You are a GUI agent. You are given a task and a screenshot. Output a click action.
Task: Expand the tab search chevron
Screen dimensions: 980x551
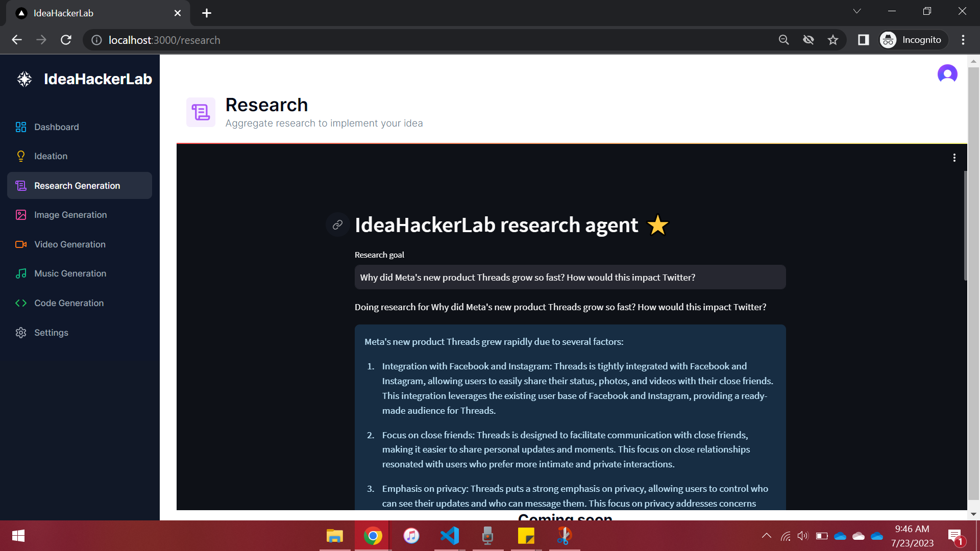coord(857,11)
